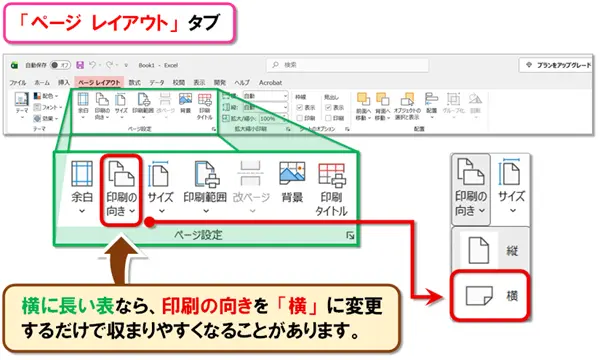Screen dimensions: 600x360
Task: Click the 検索 search box
Action: (347, 65)
